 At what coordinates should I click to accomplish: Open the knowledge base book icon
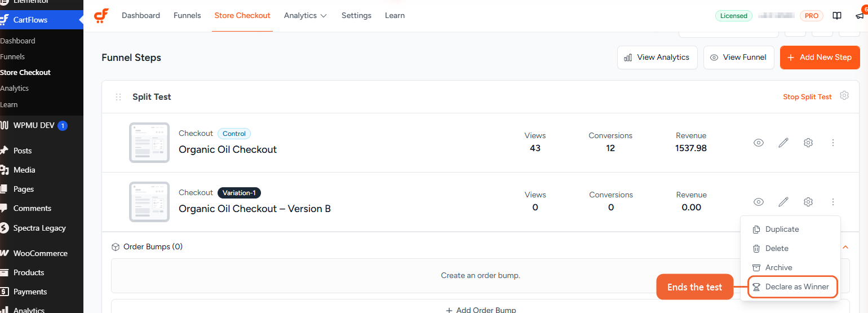(x=837, y=16)
